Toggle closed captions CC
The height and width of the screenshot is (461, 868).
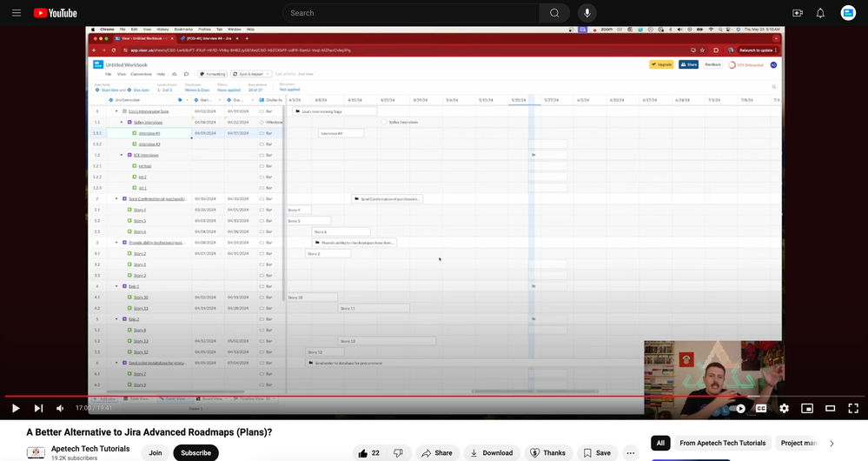(761, 408)
